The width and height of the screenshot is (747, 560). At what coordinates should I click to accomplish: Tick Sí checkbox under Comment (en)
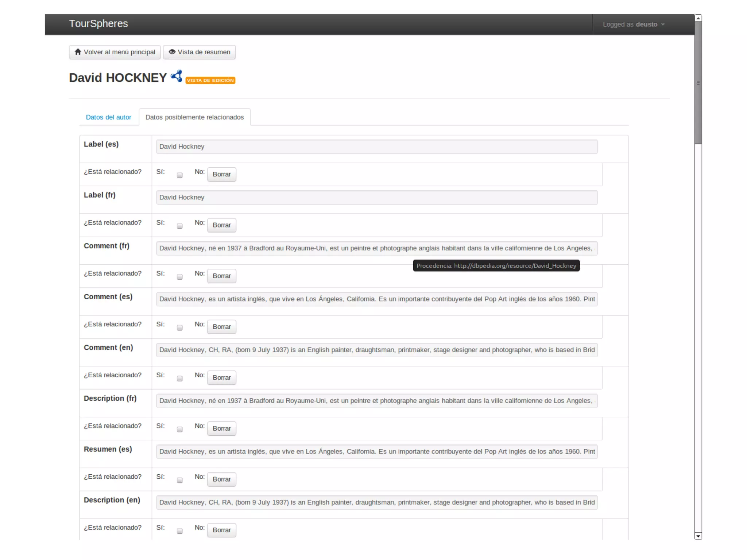click(x=179, y=379)
